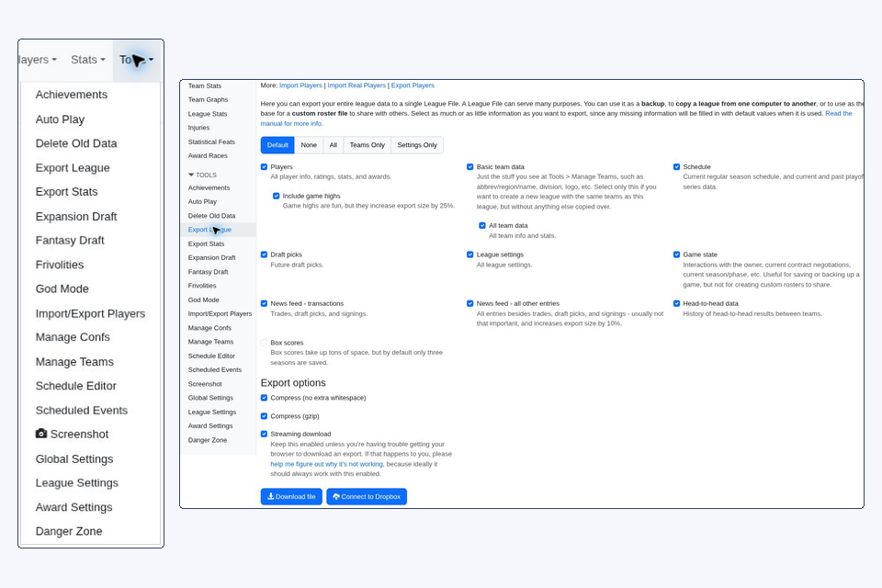Click the camera icon beside Screenshot
Viewport: 882px width, 588px height.
tap(41, 434)
